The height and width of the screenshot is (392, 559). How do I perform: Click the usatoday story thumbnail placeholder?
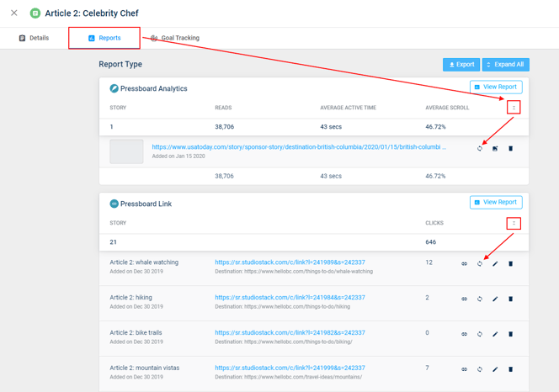tap(126, 151)
